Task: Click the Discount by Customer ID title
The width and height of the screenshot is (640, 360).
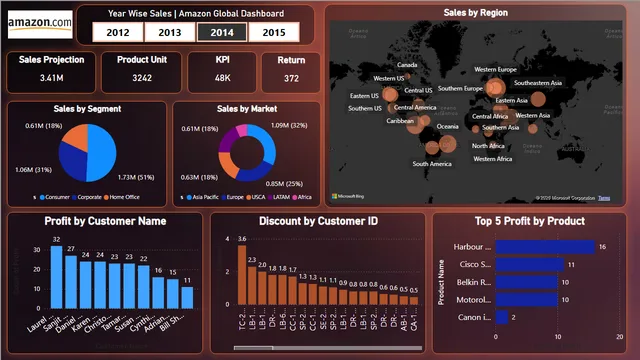Action: (318, 221)
